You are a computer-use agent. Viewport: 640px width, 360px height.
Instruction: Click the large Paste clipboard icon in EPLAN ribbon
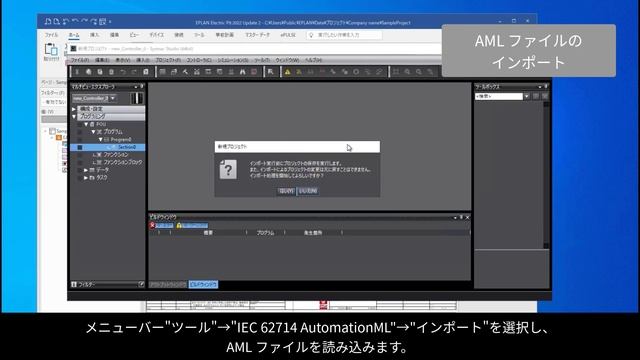coord(51,49)
